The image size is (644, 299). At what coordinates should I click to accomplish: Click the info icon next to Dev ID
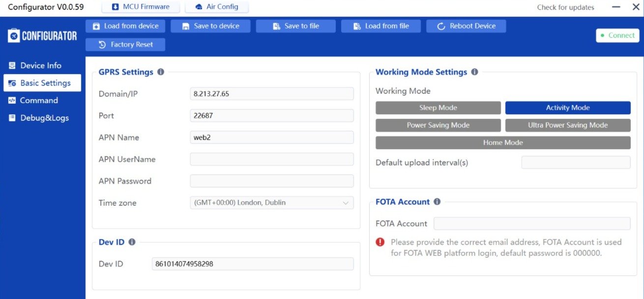(x=132, y=242)
